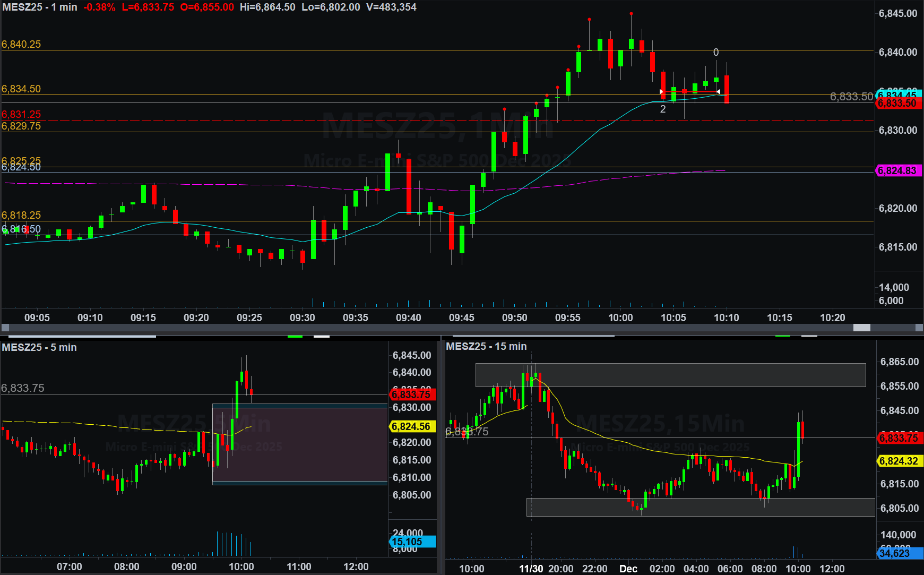The image size is (924, 575).
Task: Click the blue 34,623 volume tag
Action: 899,553
